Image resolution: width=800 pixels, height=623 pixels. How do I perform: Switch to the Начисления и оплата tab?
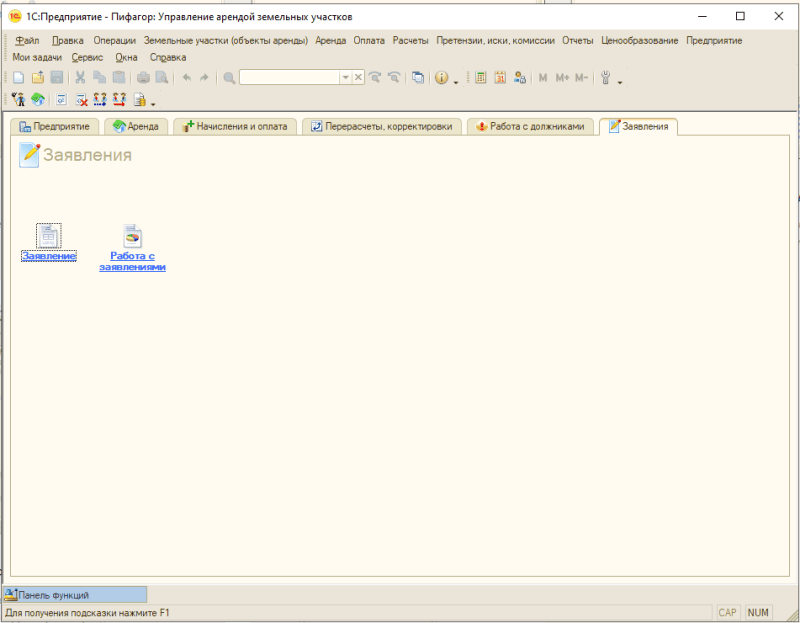(x=235, y=127)
